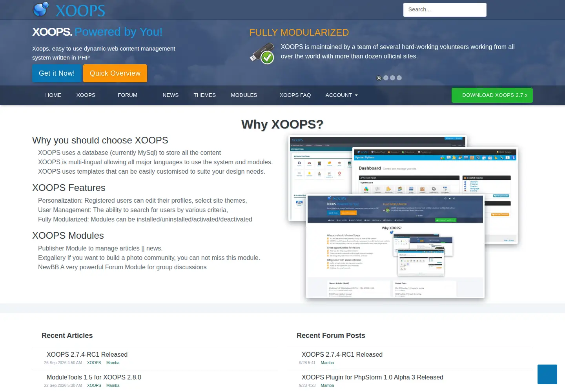This screenshot has height=392, width=565.
Task: Click the blue back-to-top square button
Action: tap(547, 374)
